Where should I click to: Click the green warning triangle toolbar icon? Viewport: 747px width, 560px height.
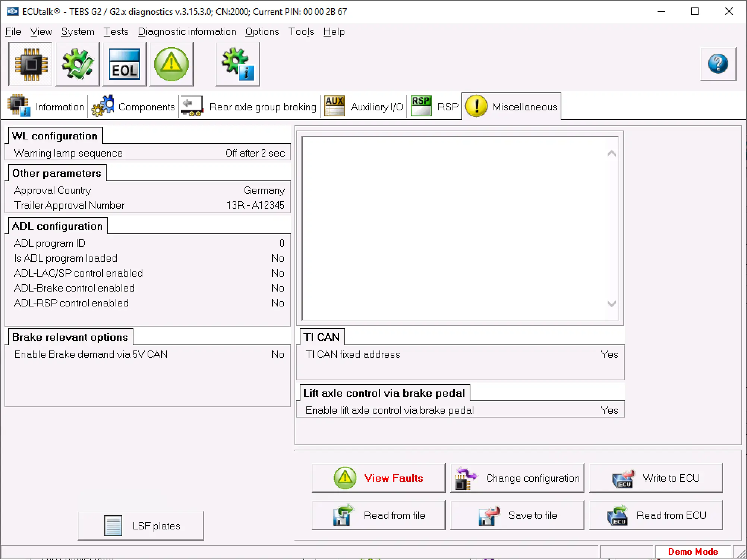(171, 64)
